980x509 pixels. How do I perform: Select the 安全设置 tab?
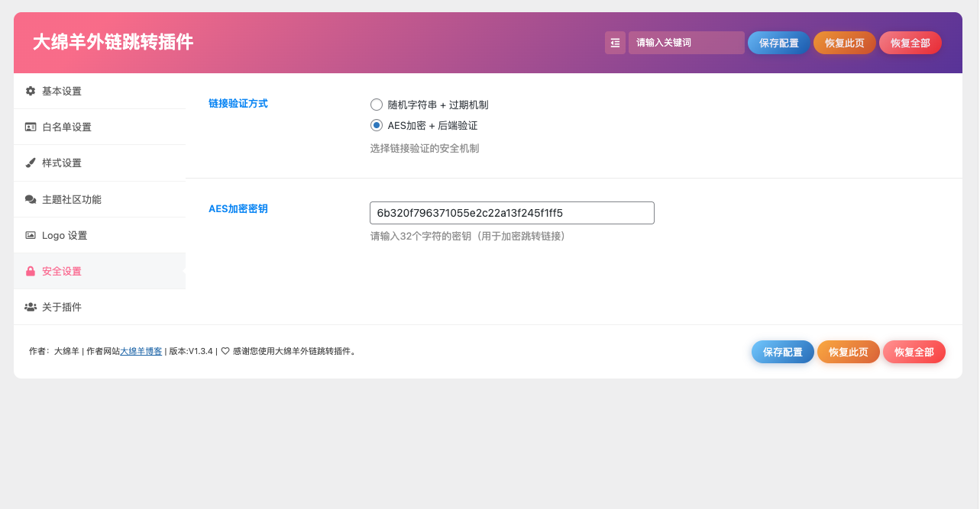99,271
